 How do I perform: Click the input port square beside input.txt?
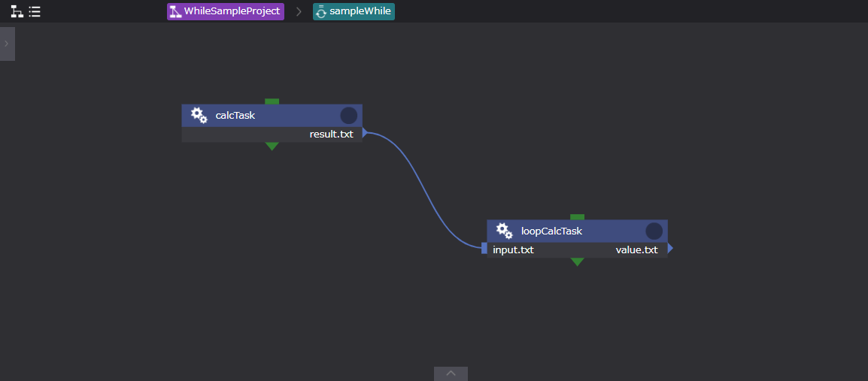point(484,249)
